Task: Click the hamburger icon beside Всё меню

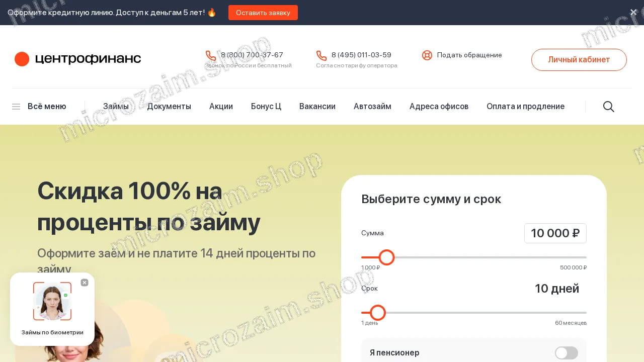Action: click(16, 107)
